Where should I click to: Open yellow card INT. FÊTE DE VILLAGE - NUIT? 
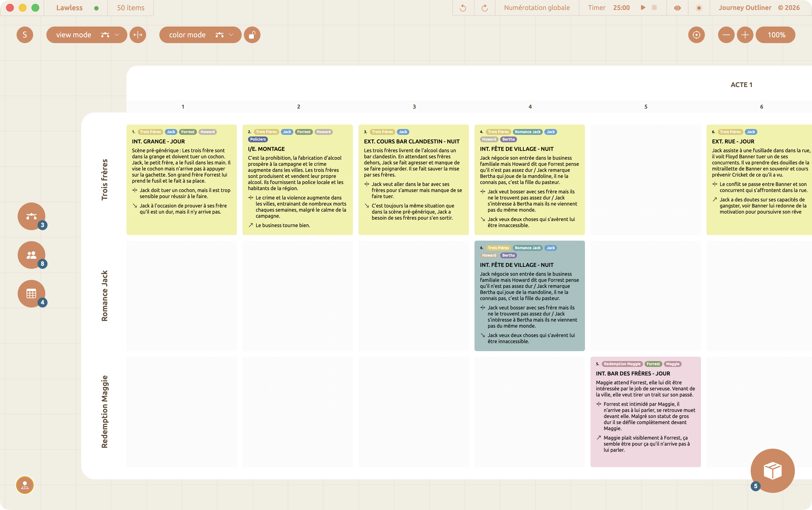coord(529,180)
